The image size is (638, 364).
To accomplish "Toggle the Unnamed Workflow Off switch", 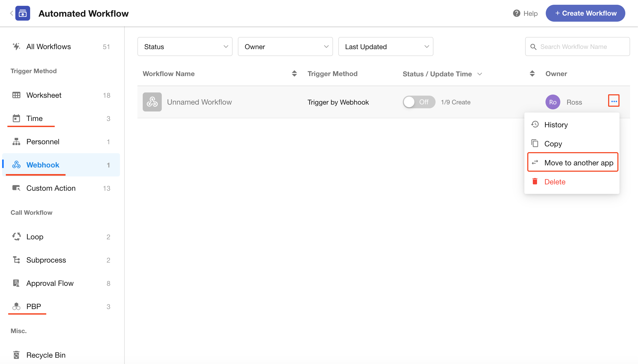I will click(419, 102).
